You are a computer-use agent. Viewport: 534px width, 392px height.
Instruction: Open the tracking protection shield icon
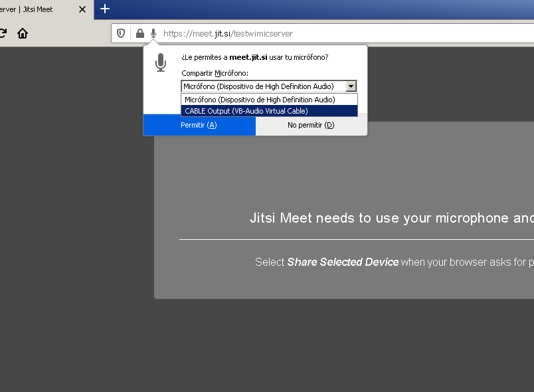pyautogui.click(x=121, y=33)
